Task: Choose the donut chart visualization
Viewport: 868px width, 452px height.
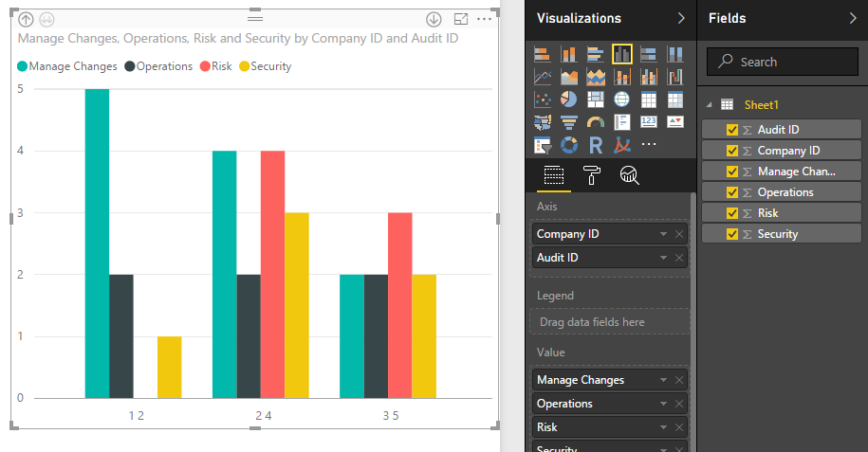Action: [x=568, y=146]
